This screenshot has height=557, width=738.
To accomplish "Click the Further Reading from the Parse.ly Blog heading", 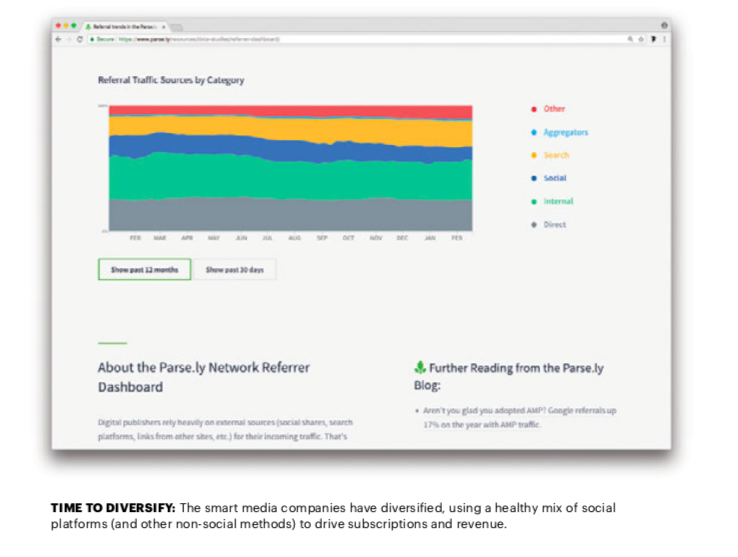I will click(x=509, y=376).
